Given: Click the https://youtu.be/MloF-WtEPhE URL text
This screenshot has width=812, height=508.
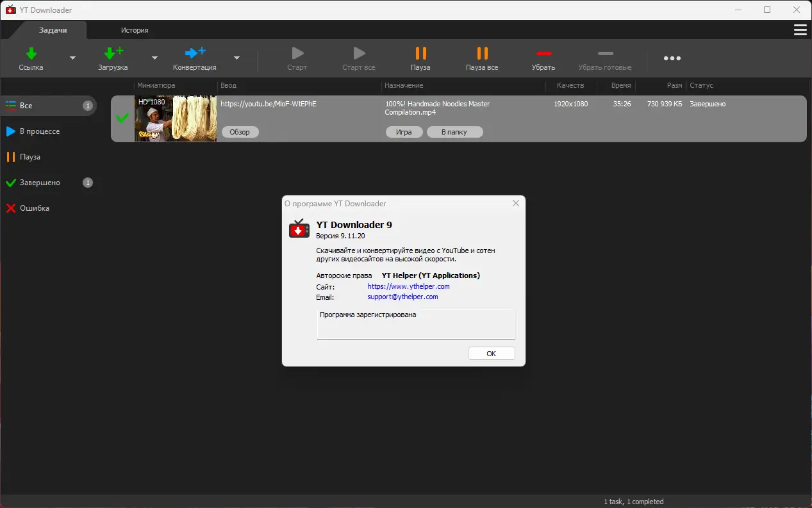Looking at the screenshot, I should click(269, 104).
